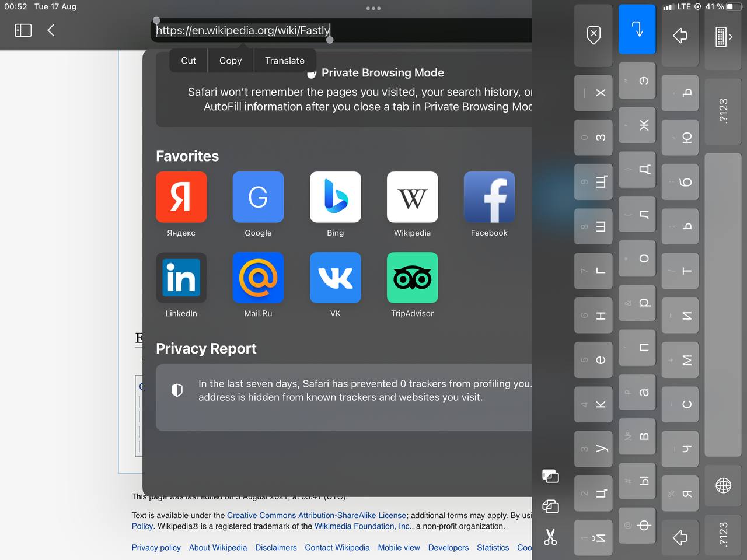Tap the р key
Viewport: 747px width, 560px height.
tap(637, 303)
